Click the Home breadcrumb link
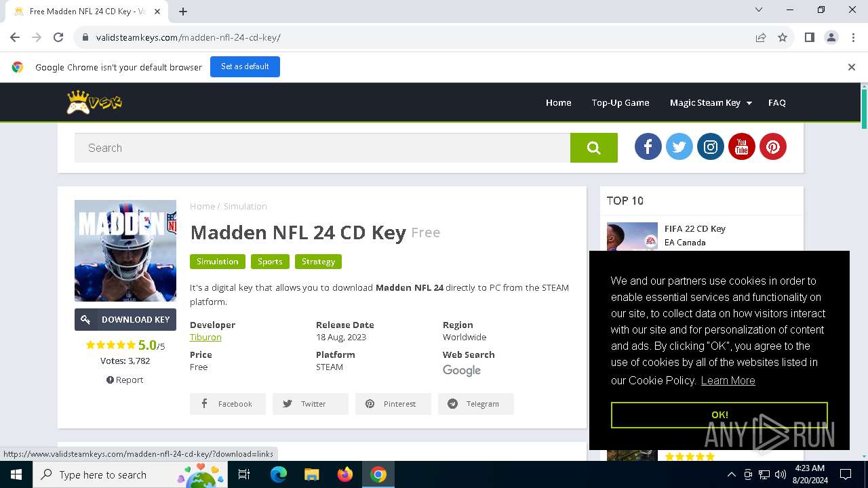 coord(202,206)
